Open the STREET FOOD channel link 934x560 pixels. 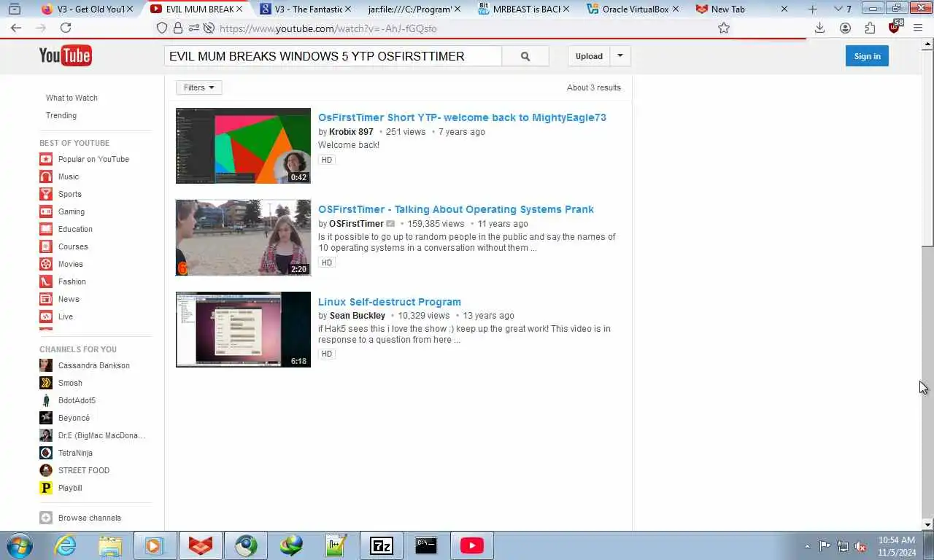(x=84, y=470)
